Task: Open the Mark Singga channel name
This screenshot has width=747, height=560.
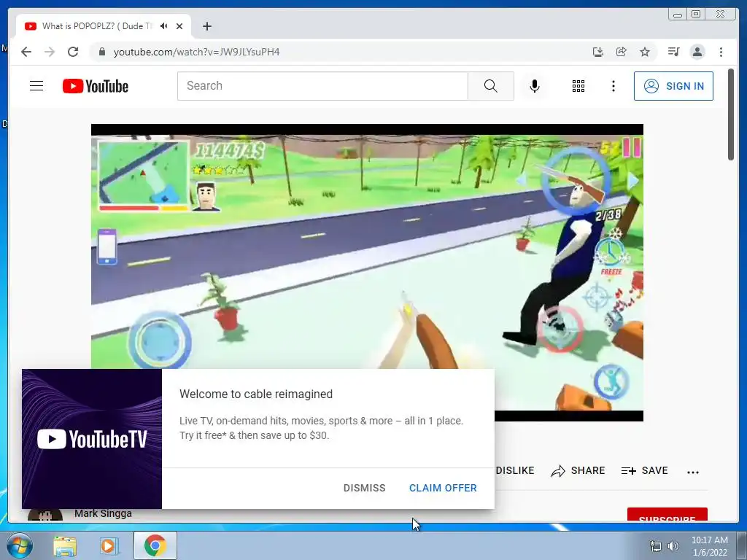Action: tap(103, 514)
